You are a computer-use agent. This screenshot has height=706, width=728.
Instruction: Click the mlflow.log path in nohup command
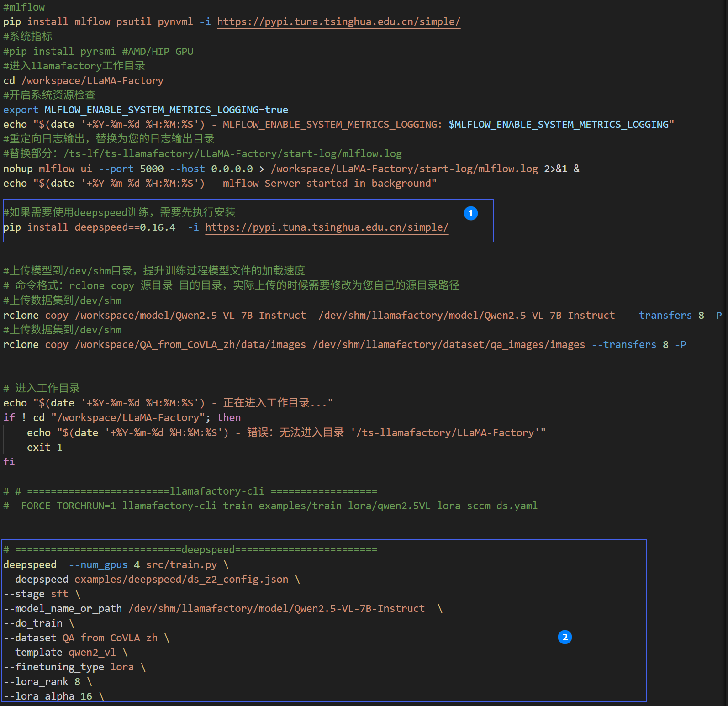[x=404, y=169]
